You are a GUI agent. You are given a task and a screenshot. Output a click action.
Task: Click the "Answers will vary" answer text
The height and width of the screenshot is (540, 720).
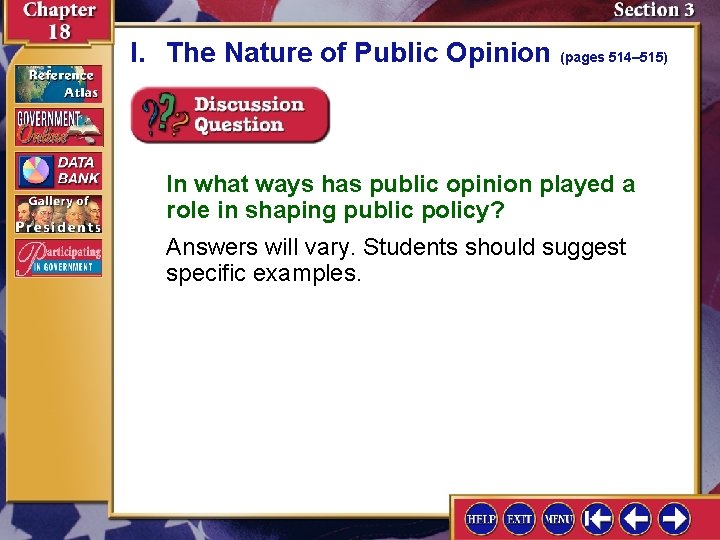(x=396, y=260)
